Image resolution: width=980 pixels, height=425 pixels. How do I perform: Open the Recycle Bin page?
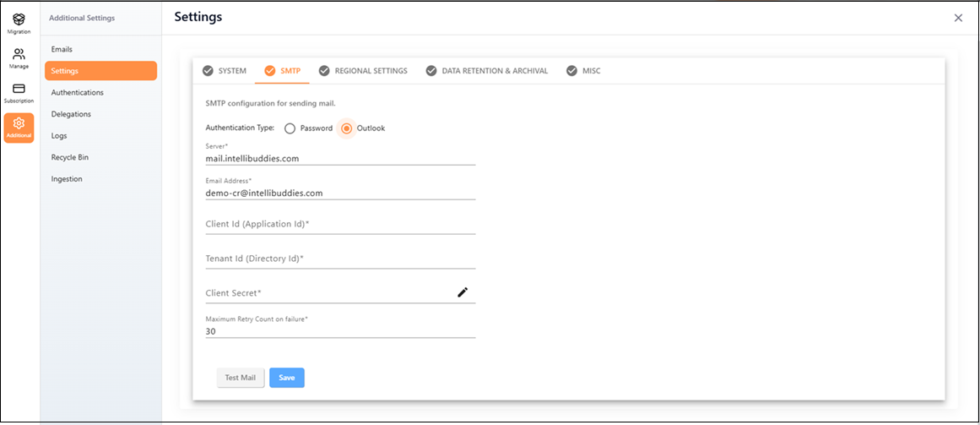[69, 157]
